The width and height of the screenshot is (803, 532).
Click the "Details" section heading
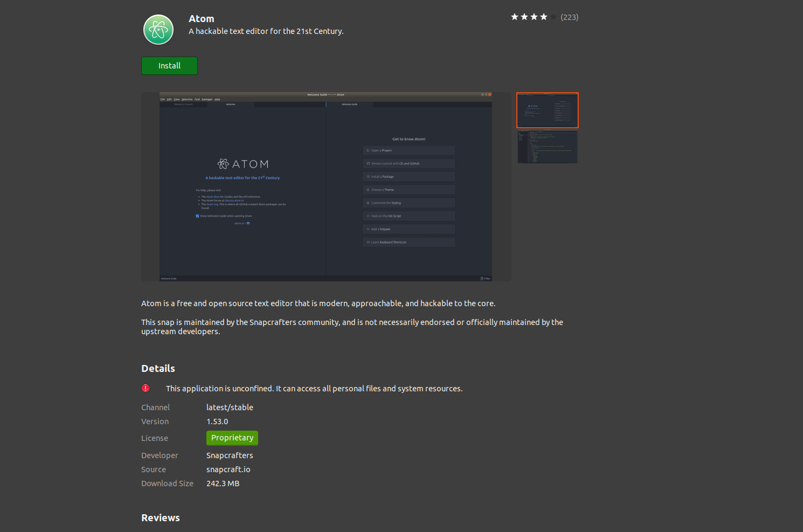point(158,369)
